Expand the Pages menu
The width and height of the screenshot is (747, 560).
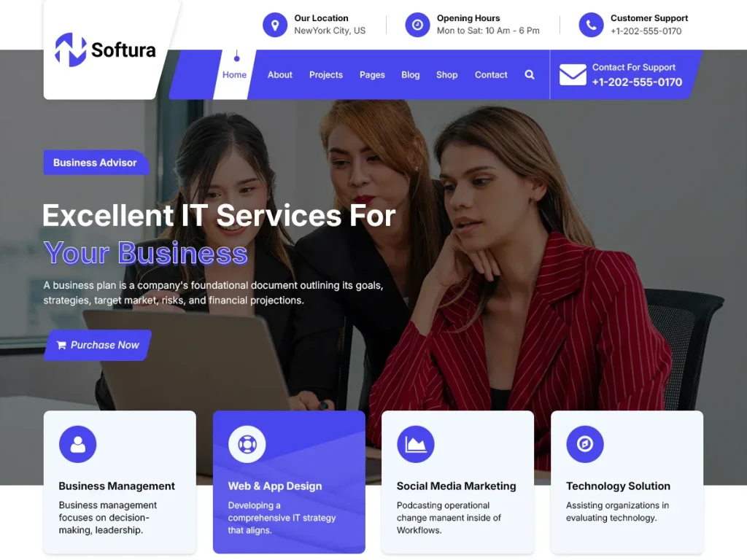point(372,75)
